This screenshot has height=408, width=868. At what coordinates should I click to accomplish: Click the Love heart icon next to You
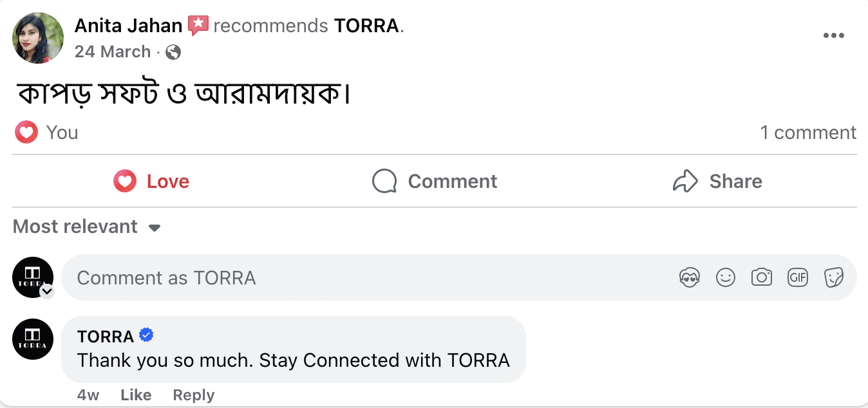coord(26,131)
